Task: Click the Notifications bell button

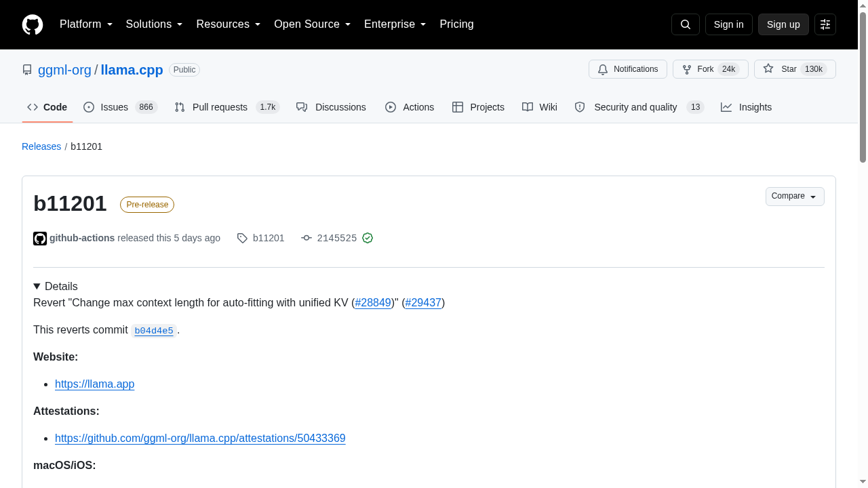Action: 628,69
